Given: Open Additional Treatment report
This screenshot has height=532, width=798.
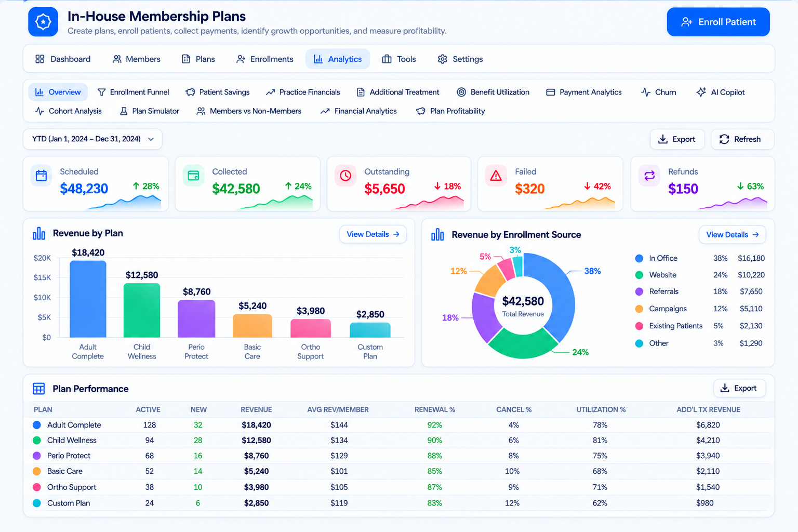Looking at the screenshot, I should [398, 92].
